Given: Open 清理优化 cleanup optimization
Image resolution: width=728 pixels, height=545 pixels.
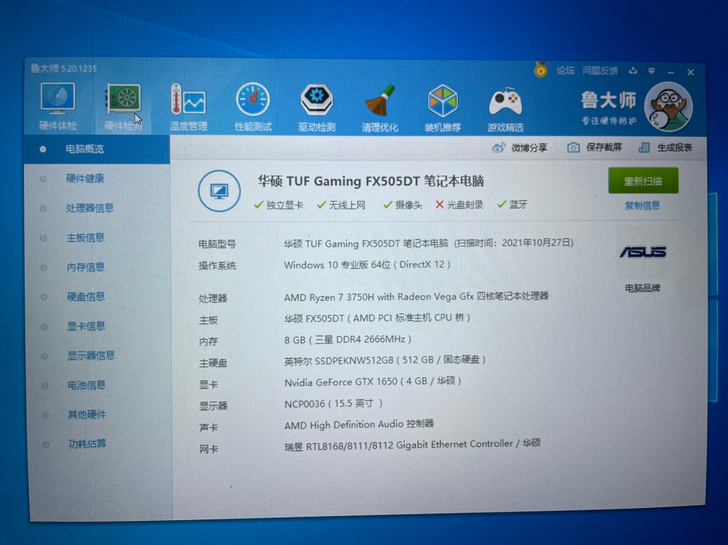Looking at the screenshot, I should click(x=380, y=108).
